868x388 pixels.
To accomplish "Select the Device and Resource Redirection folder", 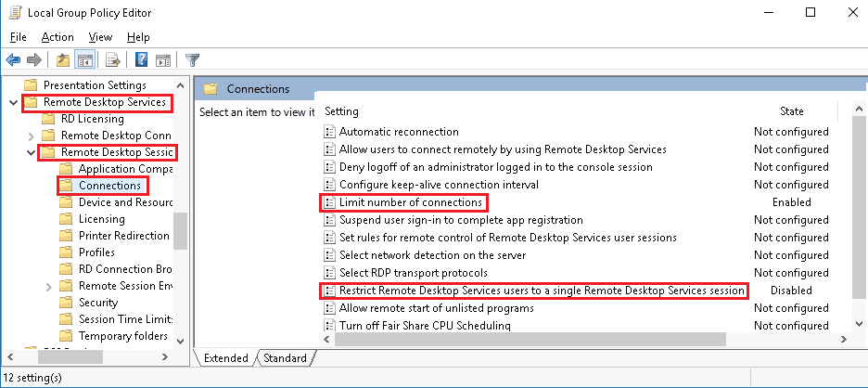I will 125,202.
